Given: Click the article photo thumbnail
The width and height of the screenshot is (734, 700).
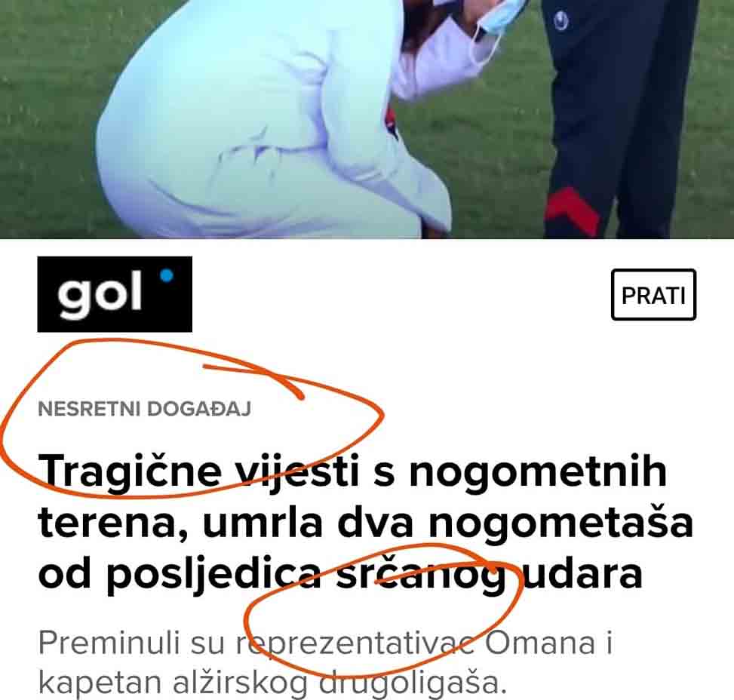Looking at the screenshot, I should coord(367,119).
